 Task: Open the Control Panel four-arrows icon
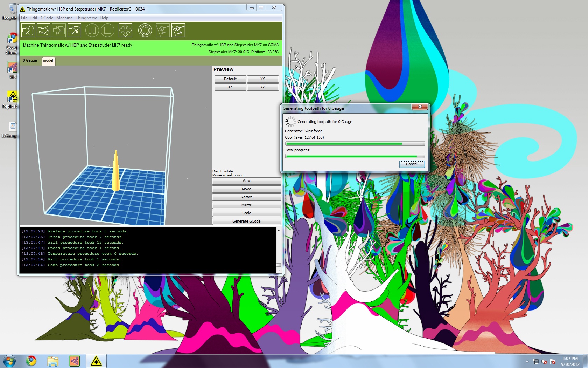click(x=125, y=30)
